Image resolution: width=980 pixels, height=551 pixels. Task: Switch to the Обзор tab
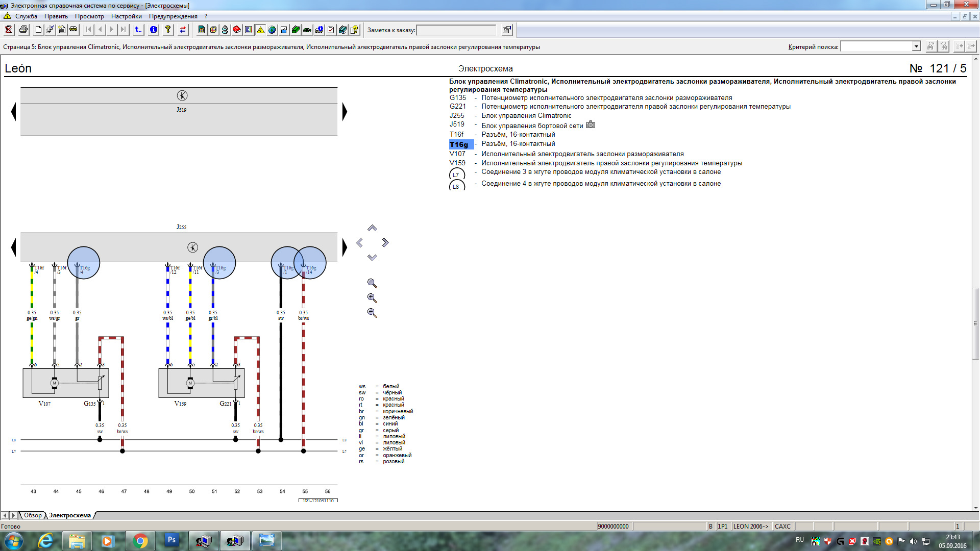pos(33,515)
